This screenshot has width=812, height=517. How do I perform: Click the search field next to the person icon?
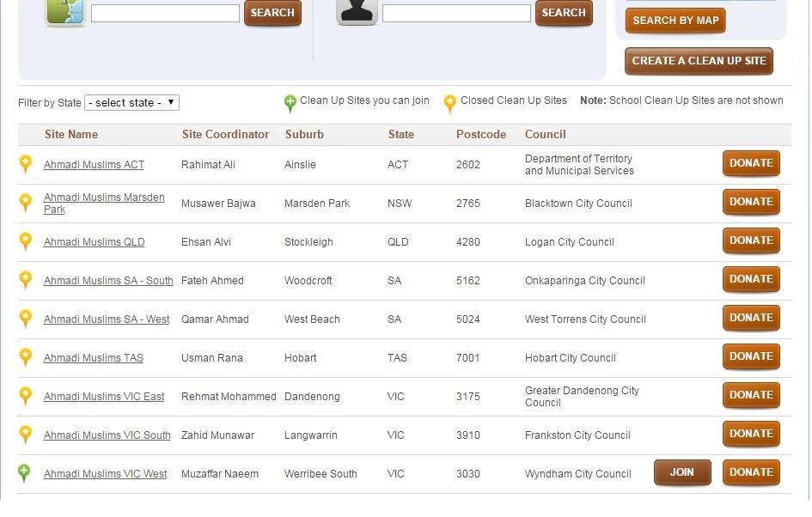tap(455, 13)
